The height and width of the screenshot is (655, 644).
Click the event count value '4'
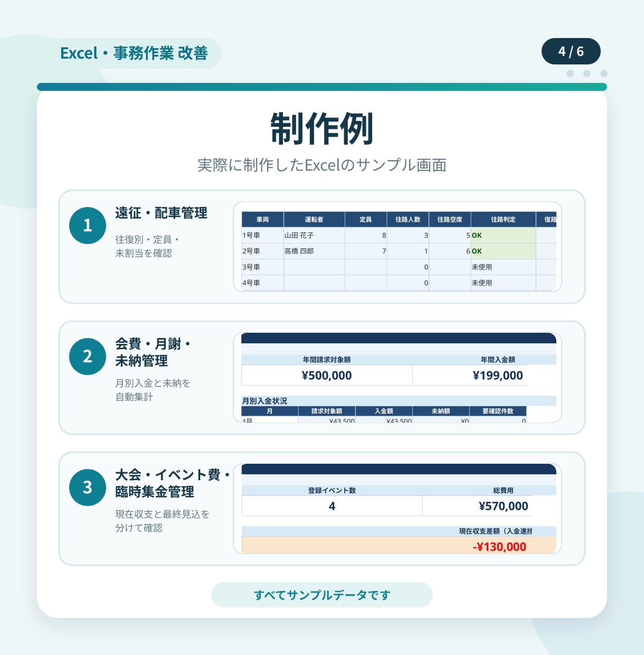332,506
